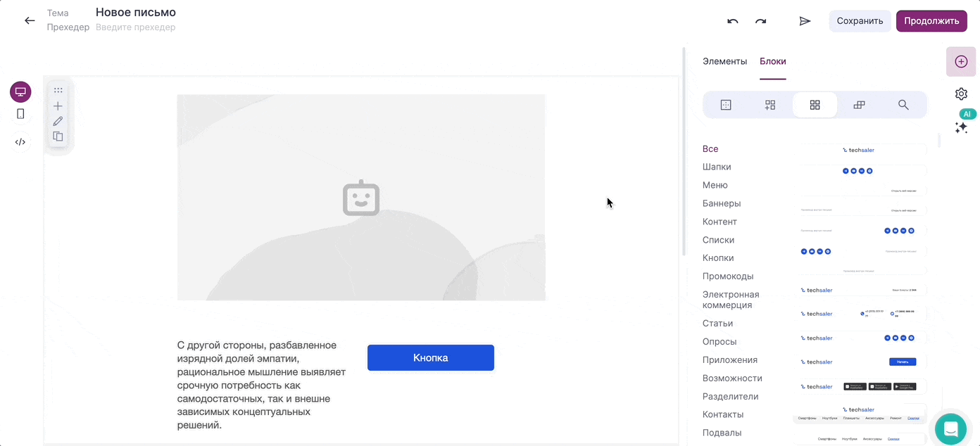980x446 pixels.
Task: Select the Электронная коммерция category
Action: point(731,300)
